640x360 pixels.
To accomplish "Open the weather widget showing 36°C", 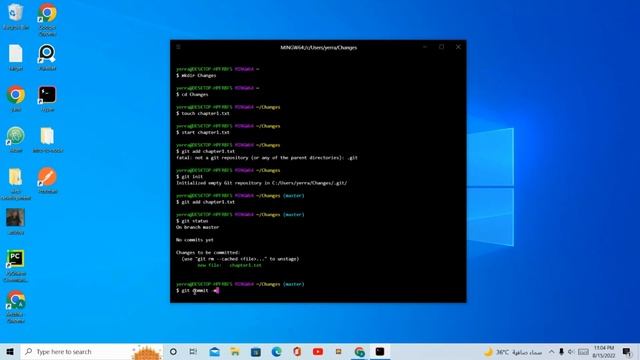I will pos(513,352).
